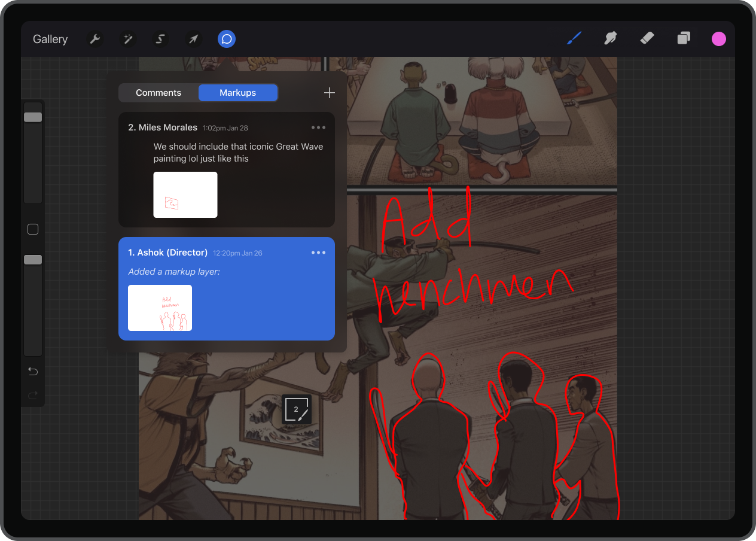The height and width of the screenshot is (541, 756).
Task: Add a new markup with plus button
Action: [330, 93]
